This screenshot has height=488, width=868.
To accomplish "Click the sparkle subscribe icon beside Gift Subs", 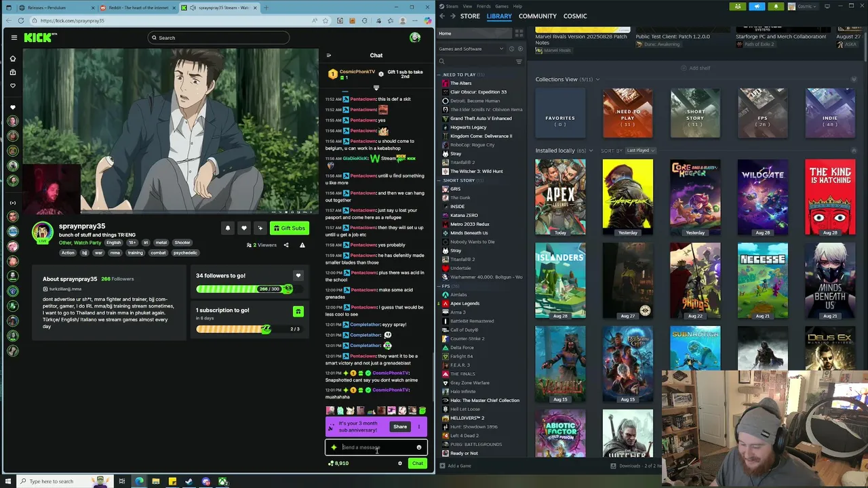I will click(x=260, y=228).
